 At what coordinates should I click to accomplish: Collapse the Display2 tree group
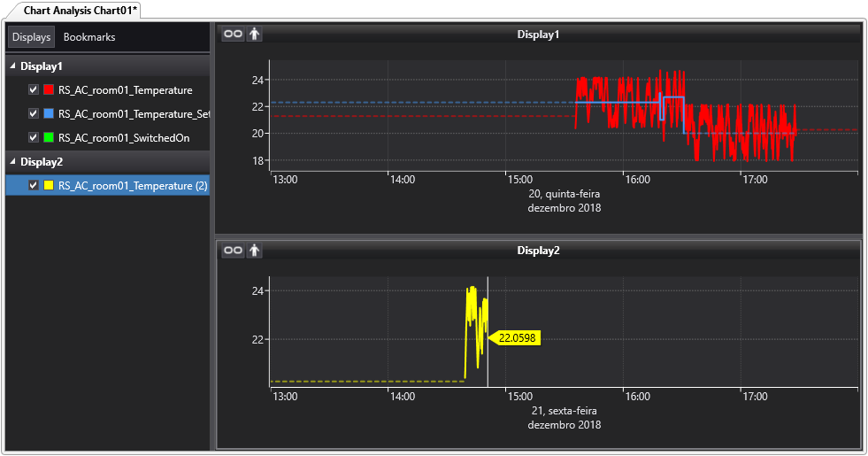pos(12,162)
